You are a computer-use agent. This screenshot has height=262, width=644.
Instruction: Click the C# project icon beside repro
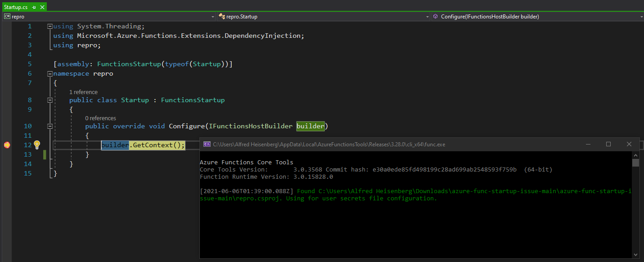coord(7,17)
